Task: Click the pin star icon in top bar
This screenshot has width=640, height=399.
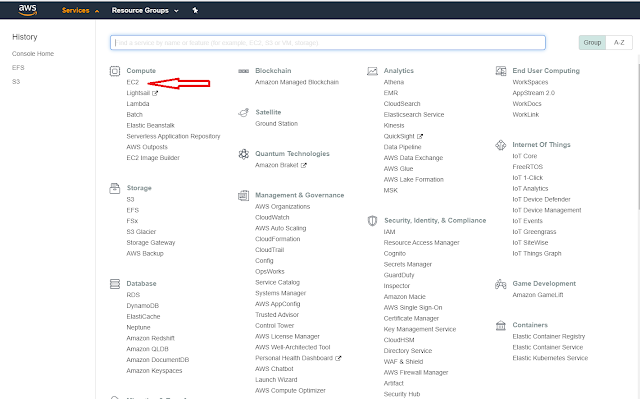Action: click(x=195, y=10)
